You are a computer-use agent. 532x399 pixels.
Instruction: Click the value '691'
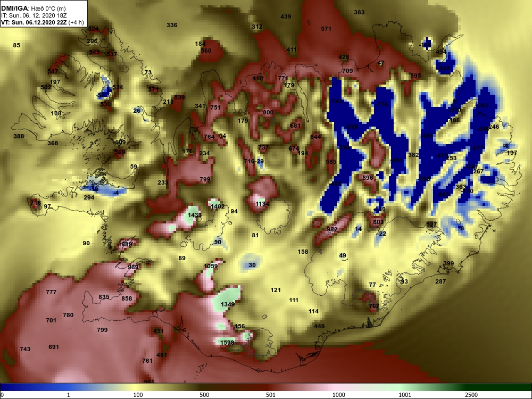pyautogui.click(x=54, y=347)
